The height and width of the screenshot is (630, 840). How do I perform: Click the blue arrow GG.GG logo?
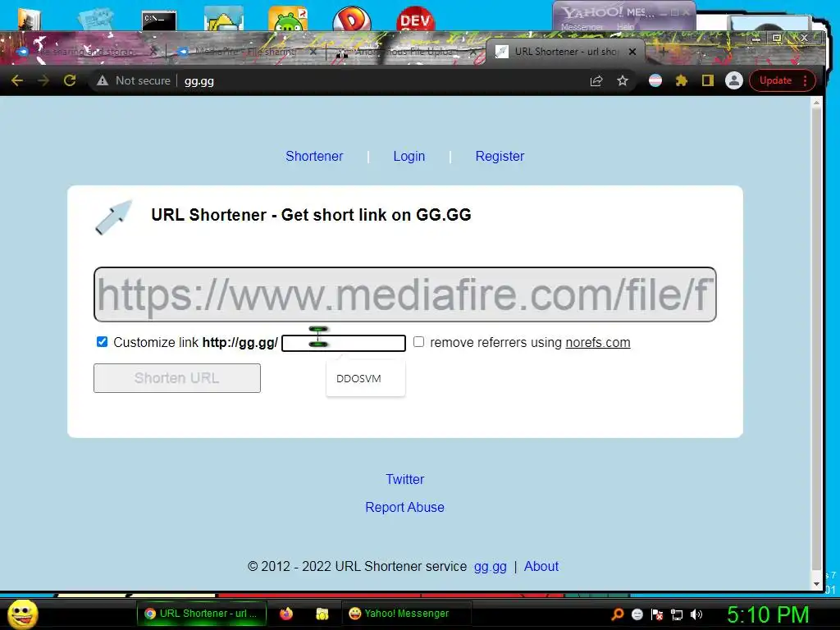pyautogui.click(x=113, y=217)
